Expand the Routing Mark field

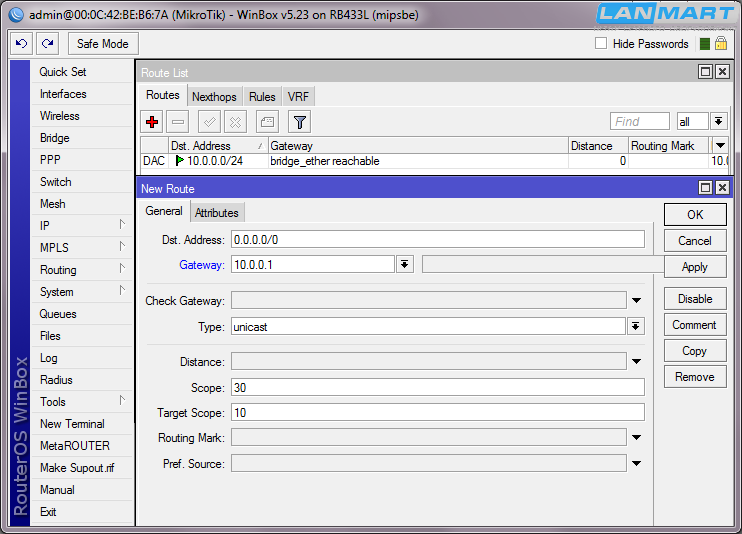(x=636, y=437)
